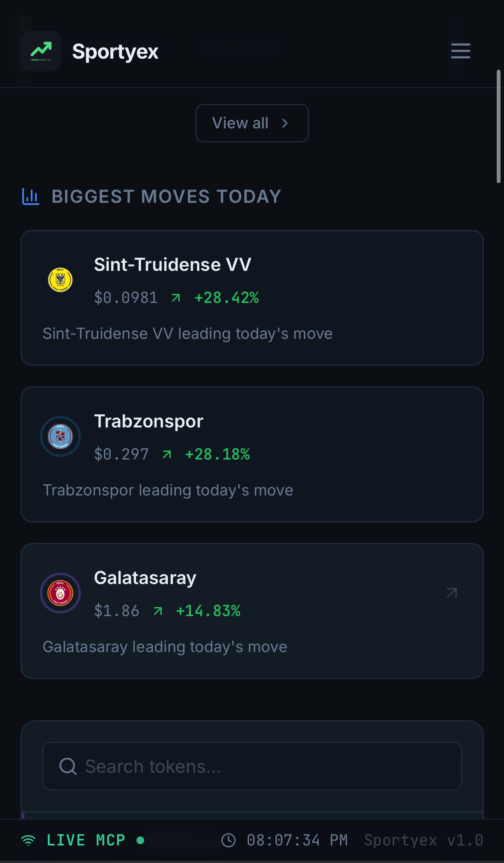Click Trabzonspor's +28.18% change value

(x=217, y=454)
